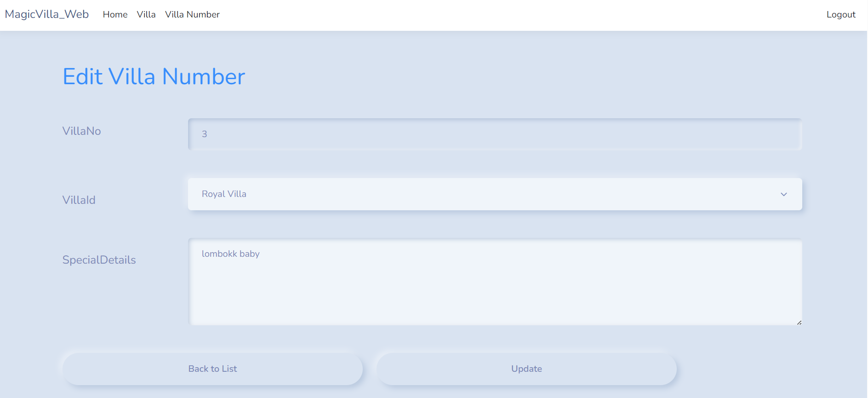Click the VillaNo label
This screenshot has height=398, width=868.
pos(81,131)
